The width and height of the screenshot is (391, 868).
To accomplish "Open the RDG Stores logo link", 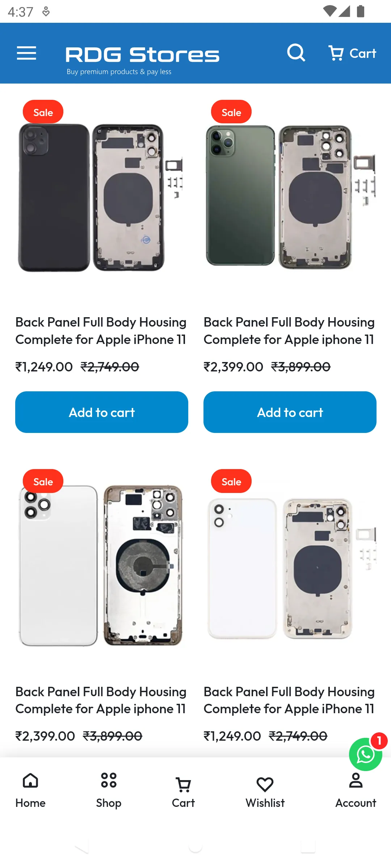I will click(142, 54).
